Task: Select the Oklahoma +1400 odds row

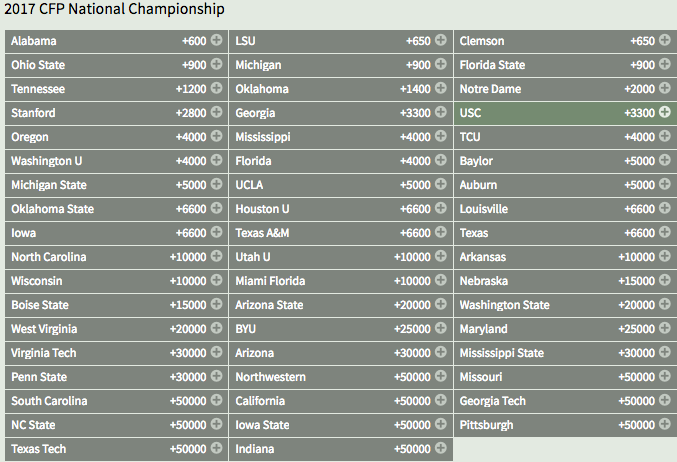Action: coord(341,89)
